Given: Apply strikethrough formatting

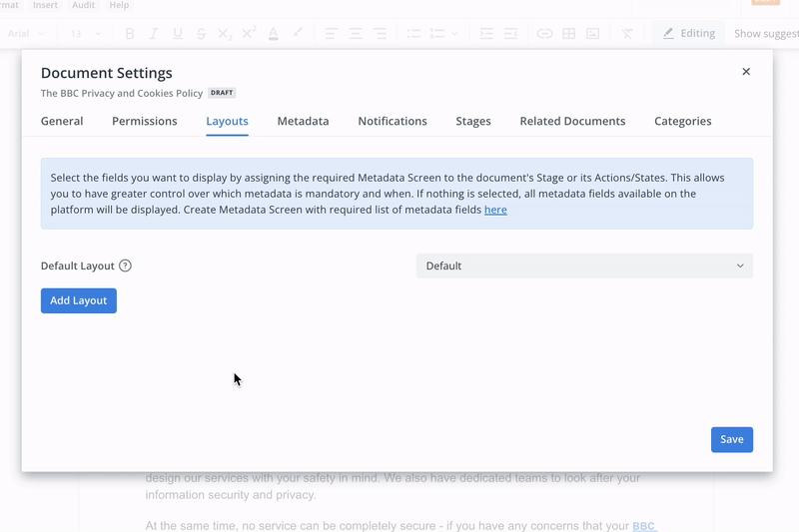Looking at the screenshot, I should [201, 34].
